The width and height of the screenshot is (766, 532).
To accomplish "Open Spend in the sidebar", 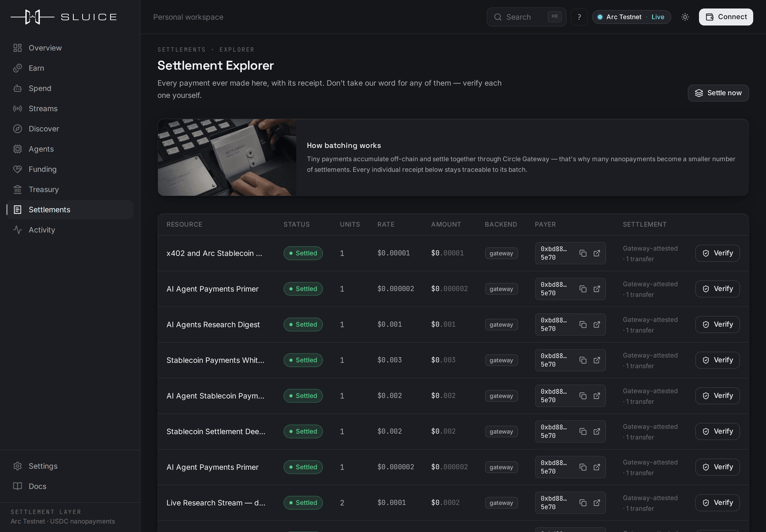I will [70, 88].
